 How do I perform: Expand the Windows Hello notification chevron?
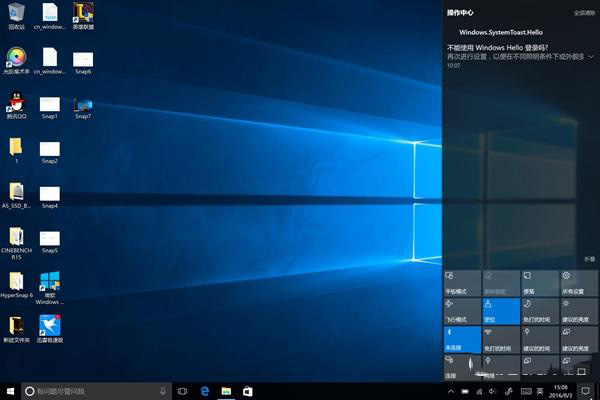coord(591,57)
